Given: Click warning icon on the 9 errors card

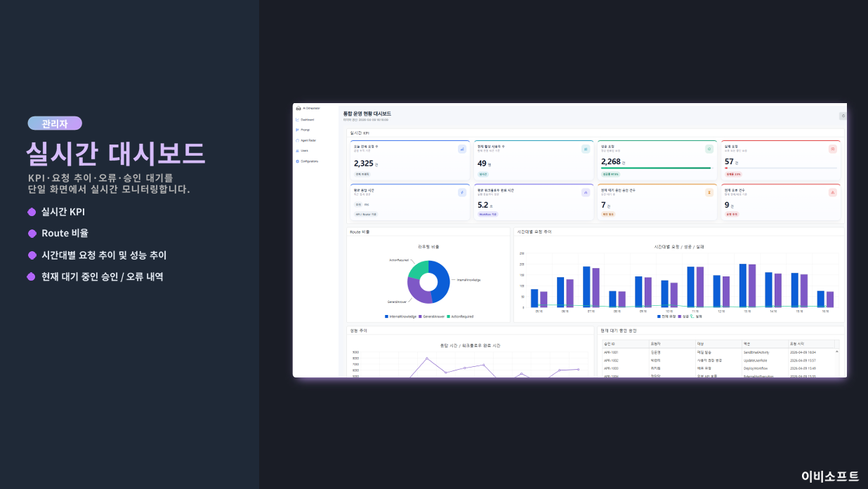Looking at the screenshot, I should click(833, 192).
